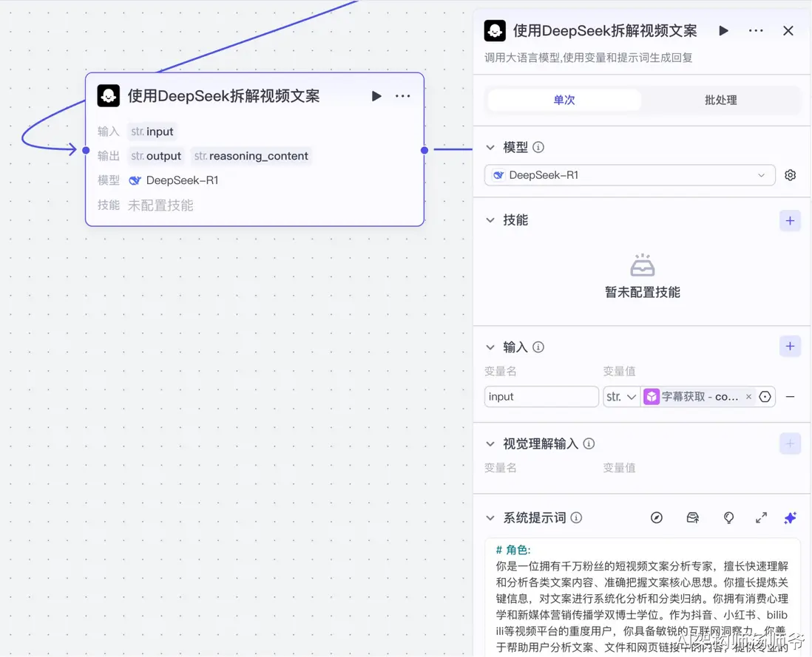Viewport: 812px width, 657px height.
Task: Show info tooltip for 输入
Action: [x=538, y=347]
